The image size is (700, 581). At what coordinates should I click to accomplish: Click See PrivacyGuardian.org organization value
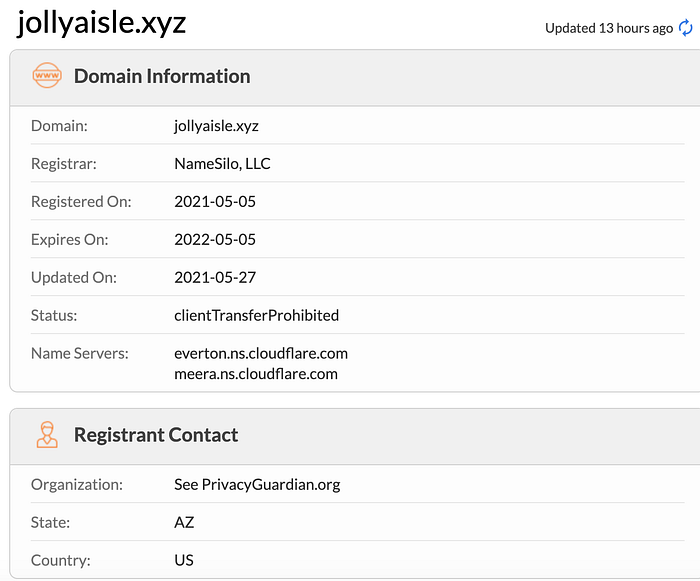257,485
